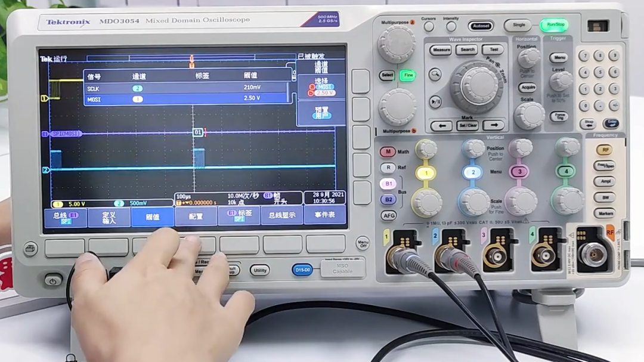This screenshot has width=644, height=362.
Task: Click the play/pause button in Wave Inspector
Action: 435,101
